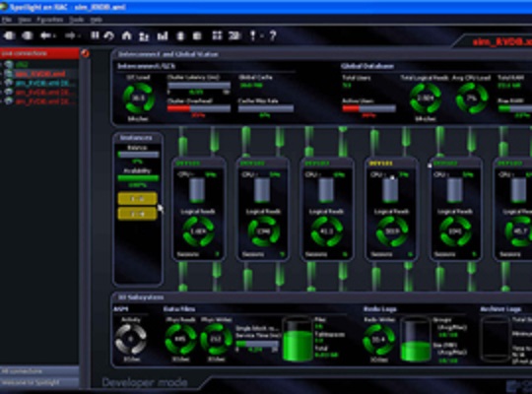The width and height of the screenshot is (532, 394).
Task: Click the Service Time bar under Data Files
Action: click(257, 344)
